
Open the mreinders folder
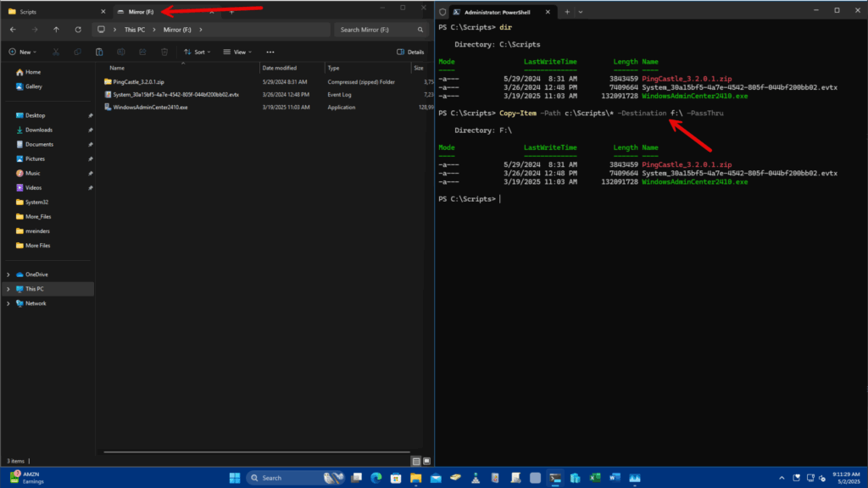point(37,230)
